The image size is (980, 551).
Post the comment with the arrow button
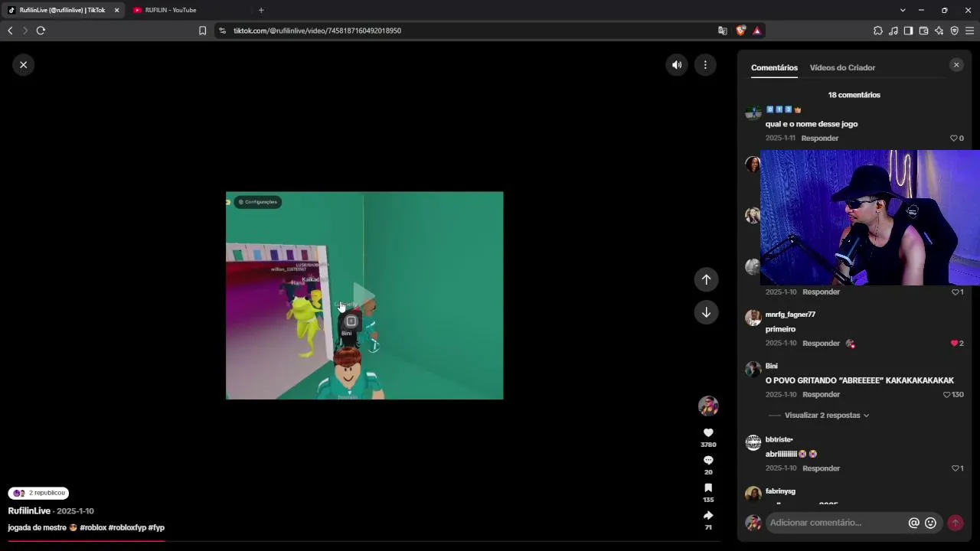coord(955,523)
